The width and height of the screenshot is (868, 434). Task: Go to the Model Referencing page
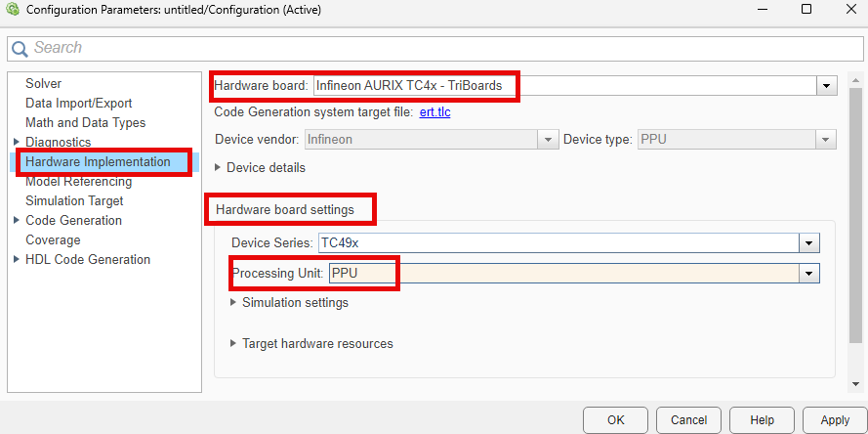(79, 182)
